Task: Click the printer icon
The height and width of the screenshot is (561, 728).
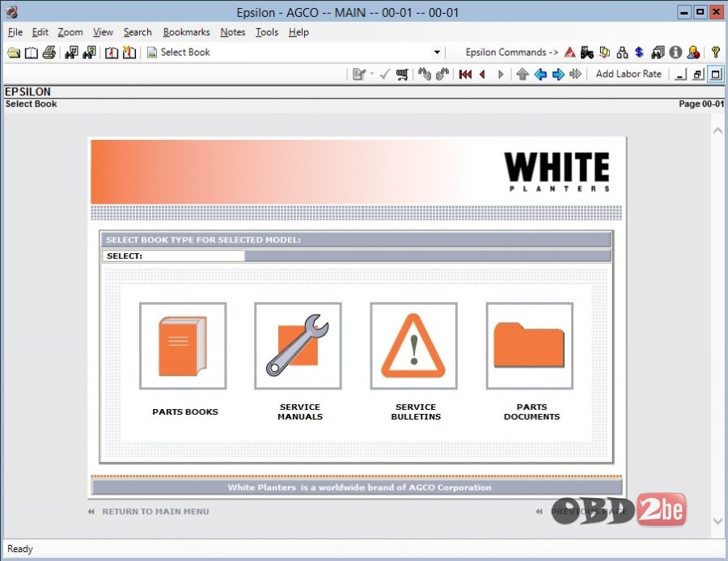Action: pos(49,53)
